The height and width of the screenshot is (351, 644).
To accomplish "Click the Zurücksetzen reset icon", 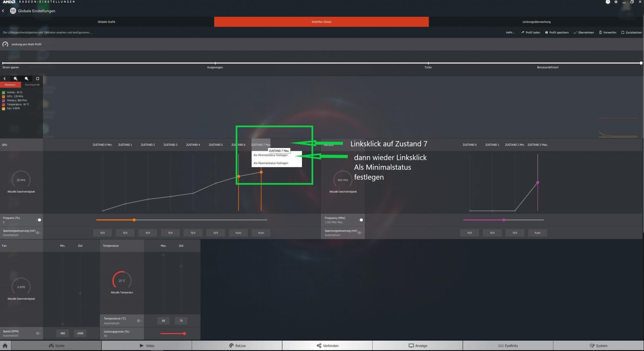I will (x=623, y=32).
